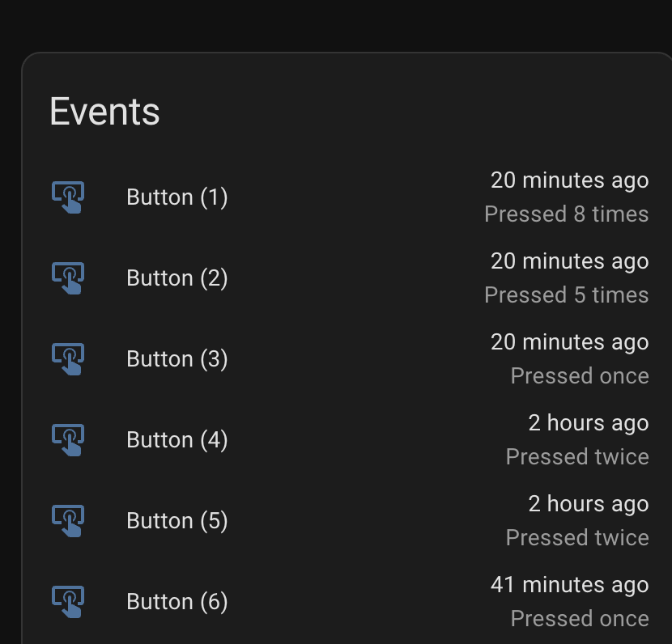Open the Button (4) event details
672x644 pixels.
[349, 440]
